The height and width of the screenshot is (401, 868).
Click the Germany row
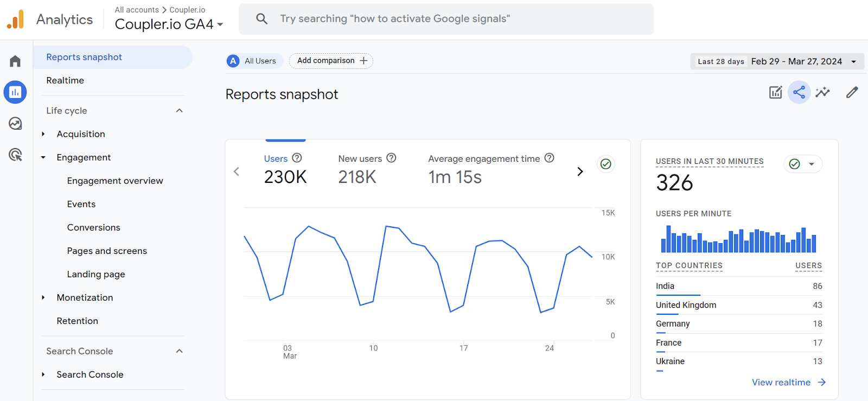[739, 324]
